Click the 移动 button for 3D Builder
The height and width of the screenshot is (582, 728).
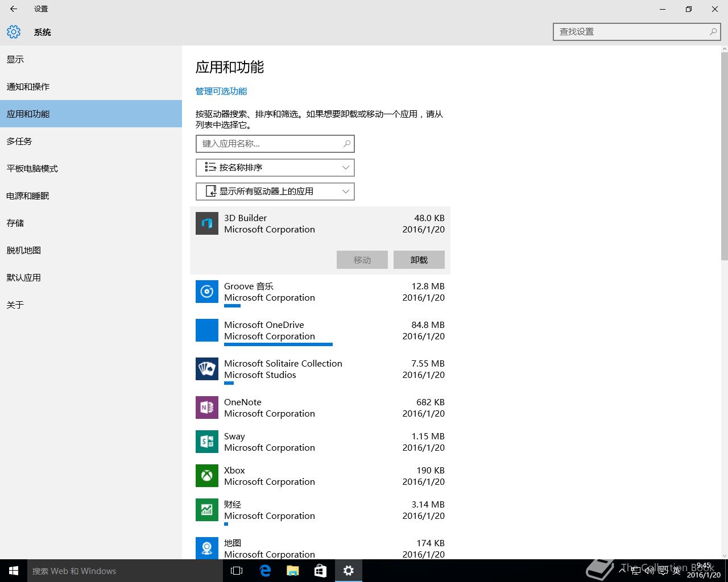click(362, 260)
